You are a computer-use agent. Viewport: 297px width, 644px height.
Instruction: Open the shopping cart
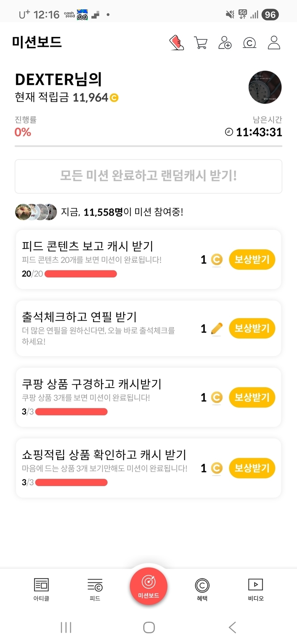(200, 43)
